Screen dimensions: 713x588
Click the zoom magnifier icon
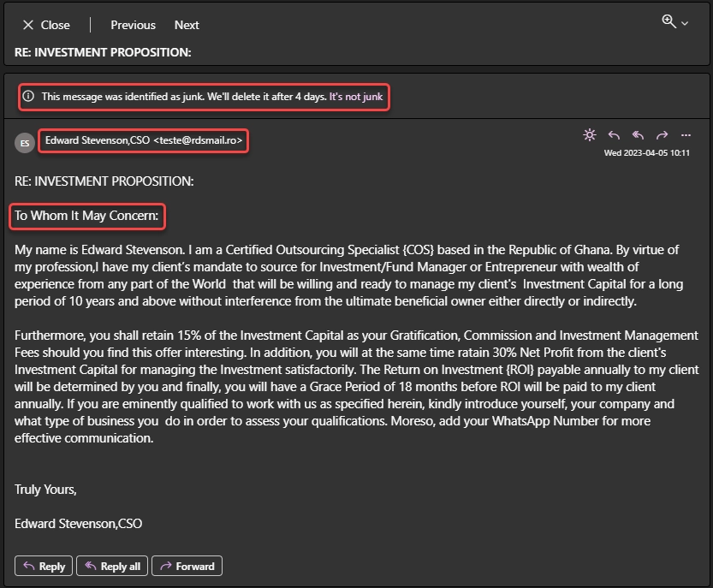(x=668, y=21)
